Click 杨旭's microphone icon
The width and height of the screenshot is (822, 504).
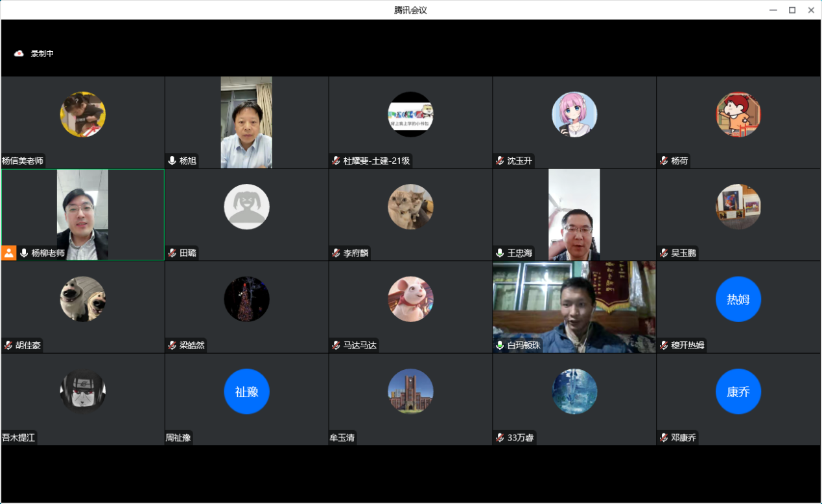[172, 161]
